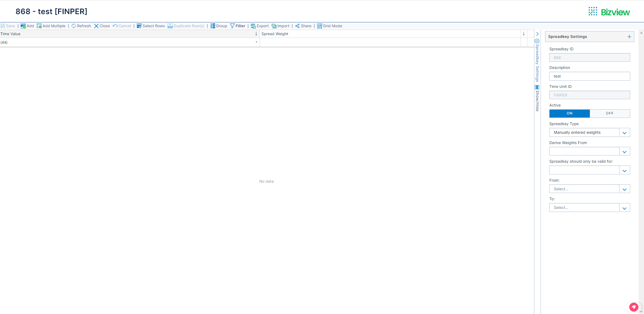This screenshot has height=314, width=644.
Task: Click the Close X icon in toolbar
Action: [97, 26]
